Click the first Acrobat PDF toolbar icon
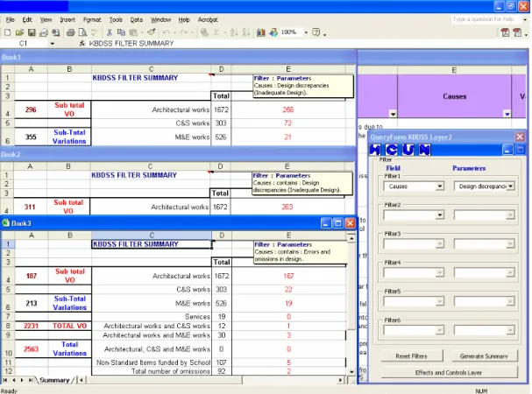 click(x=505, y=32)
